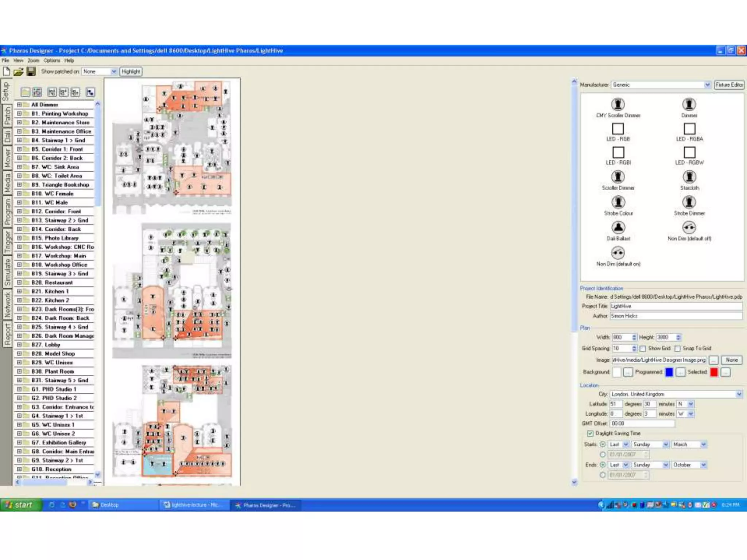Click the Save project disk icon
Image resolution: width=747 pixels, height=560 pixels.
31,71
